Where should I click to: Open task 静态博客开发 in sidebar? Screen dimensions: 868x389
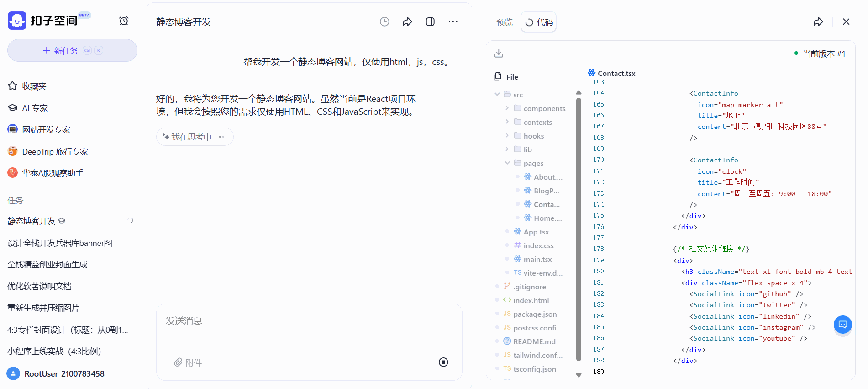[x=32, y=221]
